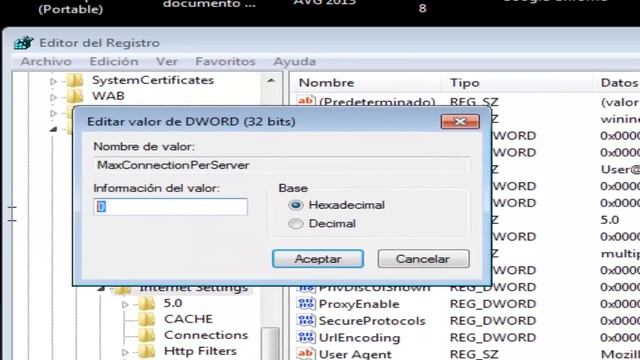Click the UrlEncoding DWORD value icon
The image size is (640, 360).
coord(306,338)
